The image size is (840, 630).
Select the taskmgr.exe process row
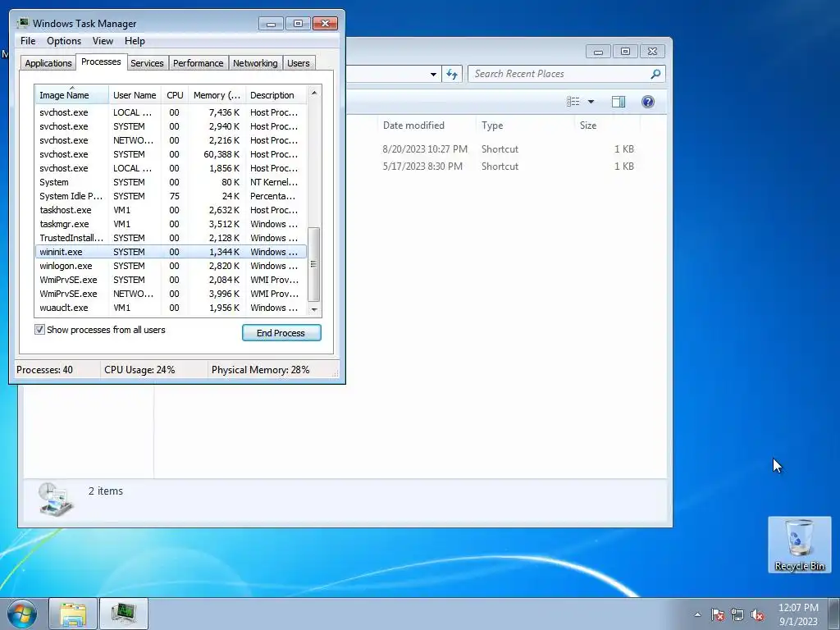coord(171,224)
